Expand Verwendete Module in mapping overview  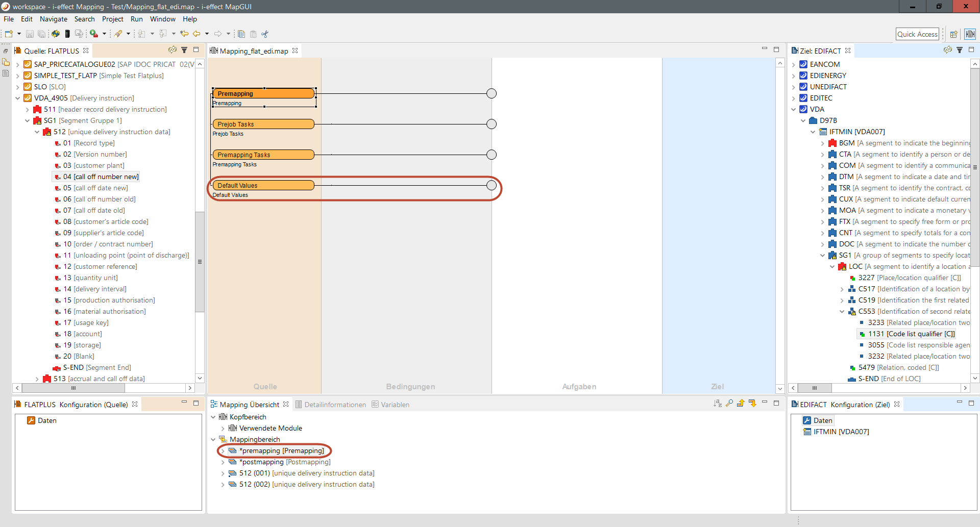[x=223, y=429]
